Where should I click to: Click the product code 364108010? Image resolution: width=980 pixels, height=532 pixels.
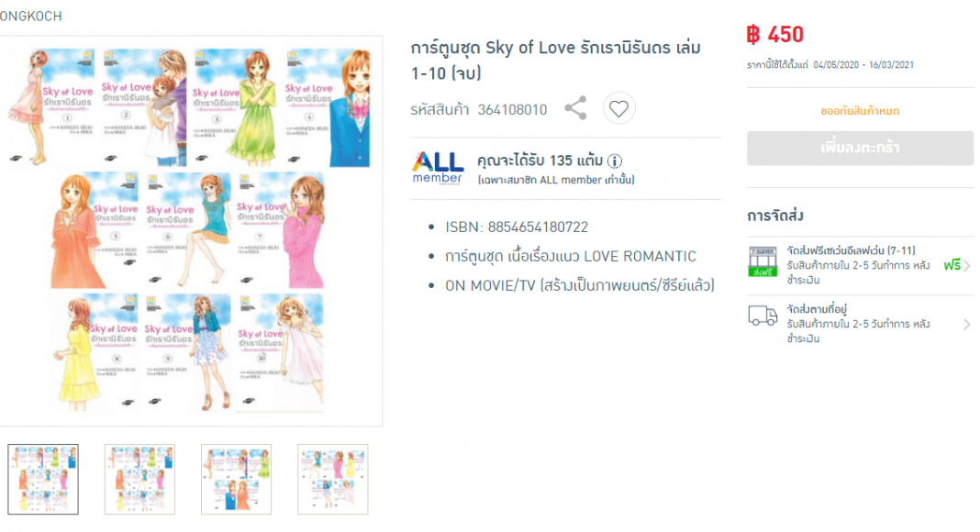[513, 110]
